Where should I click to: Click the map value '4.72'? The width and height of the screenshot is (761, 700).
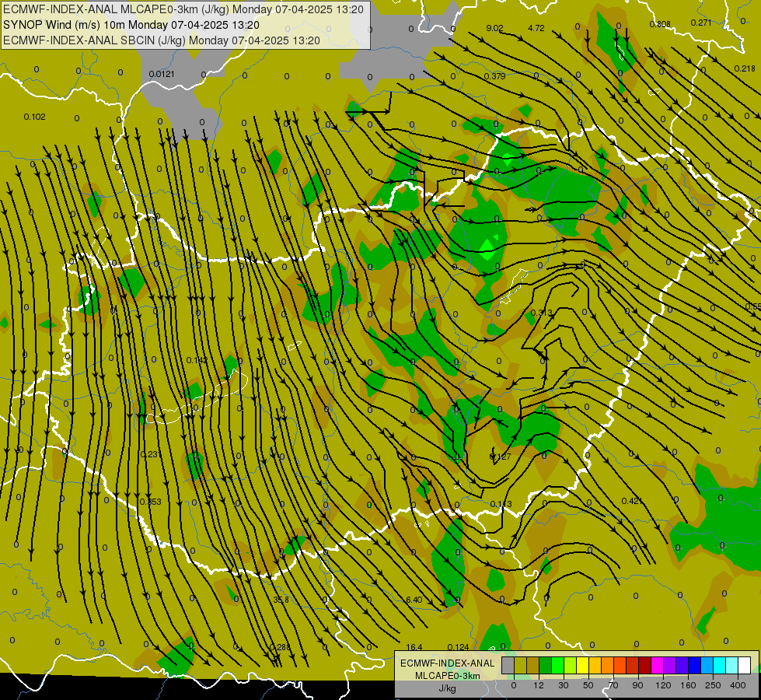pos(536,28)
